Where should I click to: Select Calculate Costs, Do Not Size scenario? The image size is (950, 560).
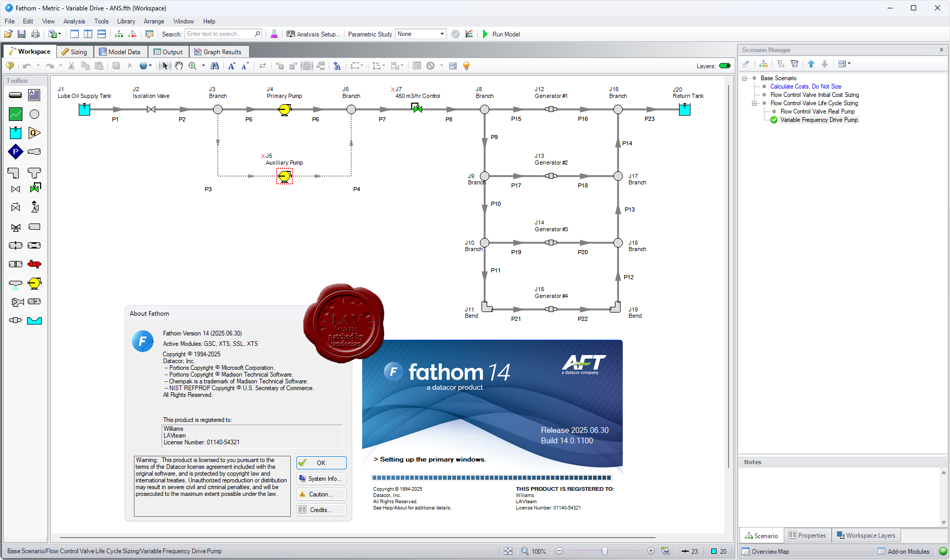tap(806, 86)
